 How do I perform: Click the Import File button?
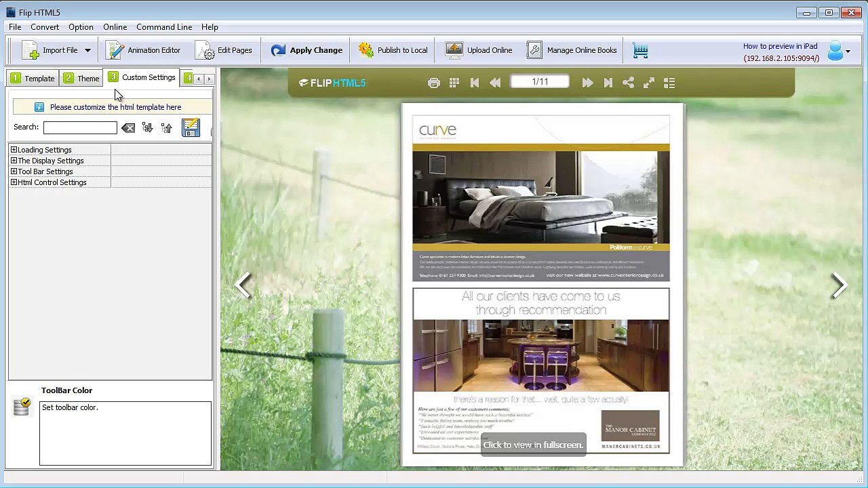point(50,50)
